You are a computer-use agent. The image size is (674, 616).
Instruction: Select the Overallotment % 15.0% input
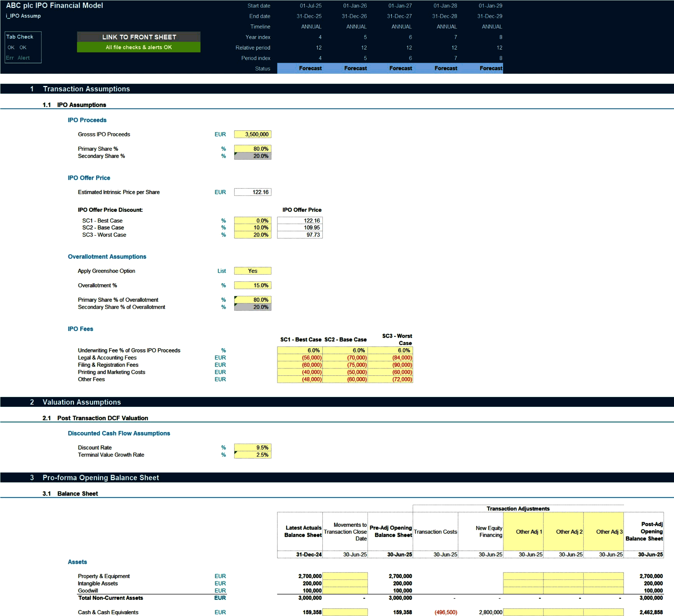tap(253, 285)
